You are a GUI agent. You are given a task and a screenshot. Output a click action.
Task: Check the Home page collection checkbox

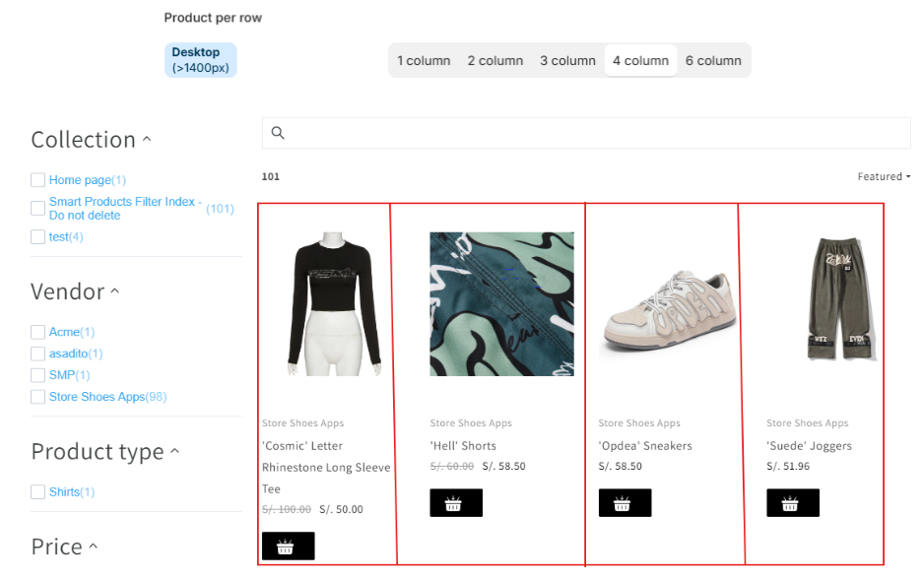coord(37,180)
